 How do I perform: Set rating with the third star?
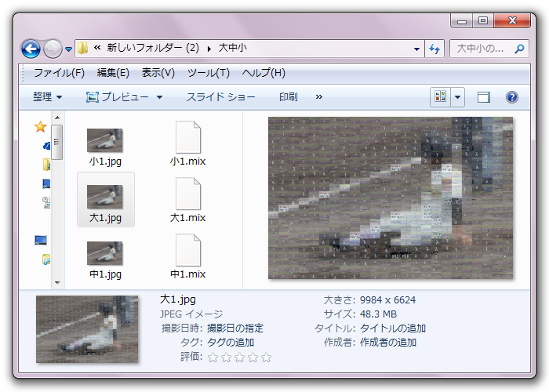coord(239,358)
